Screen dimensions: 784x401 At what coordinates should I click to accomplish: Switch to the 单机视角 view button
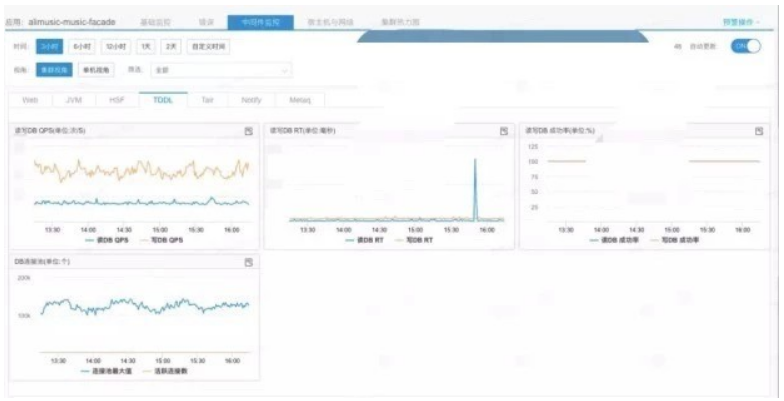pos(96,70)
